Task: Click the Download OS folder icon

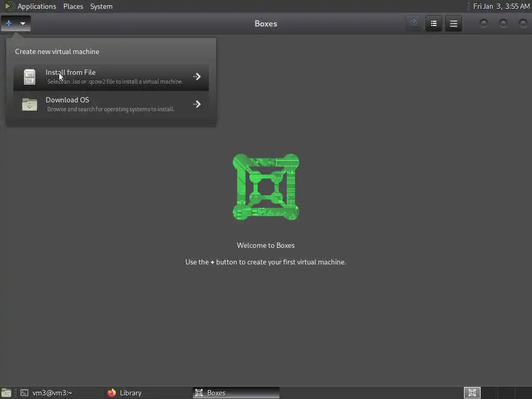Action: pos(30,104)
